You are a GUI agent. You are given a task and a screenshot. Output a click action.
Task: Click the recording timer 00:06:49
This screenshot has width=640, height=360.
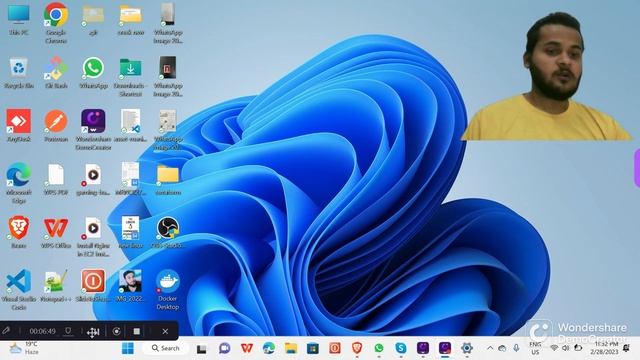pos(42,331)
